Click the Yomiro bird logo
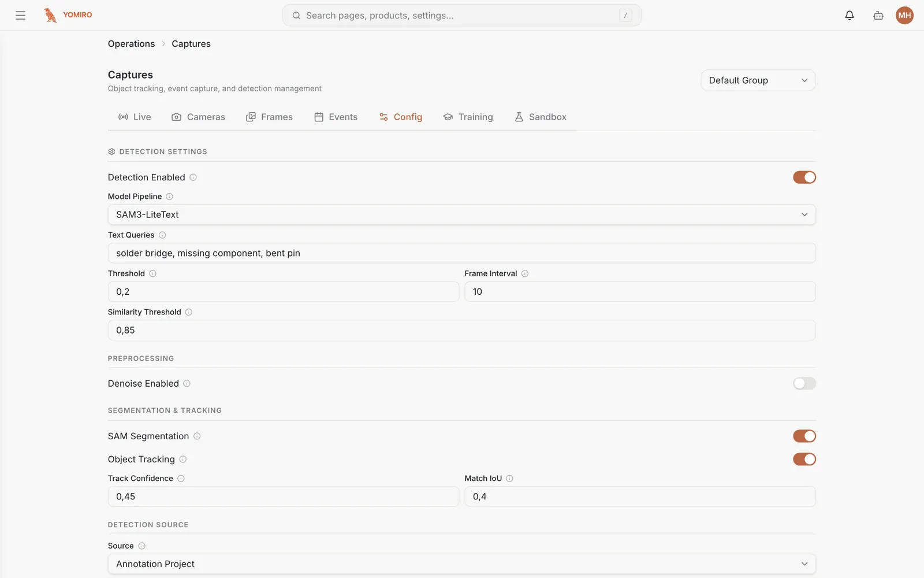 click(51, 16)
